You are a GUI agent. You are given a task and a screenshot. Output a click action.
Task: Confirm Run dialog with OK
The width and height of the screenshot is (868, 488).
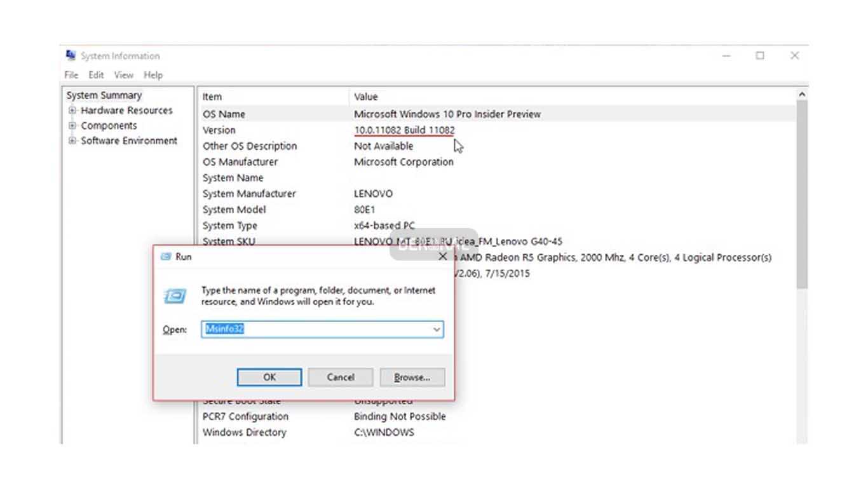click(269, 377)
